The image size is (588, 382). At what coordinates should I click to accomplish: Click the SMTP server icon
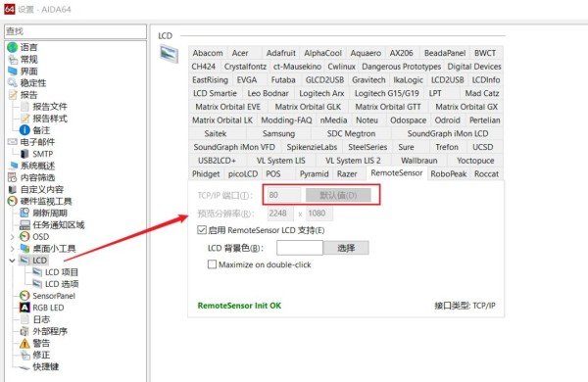(x=24, y=154)
